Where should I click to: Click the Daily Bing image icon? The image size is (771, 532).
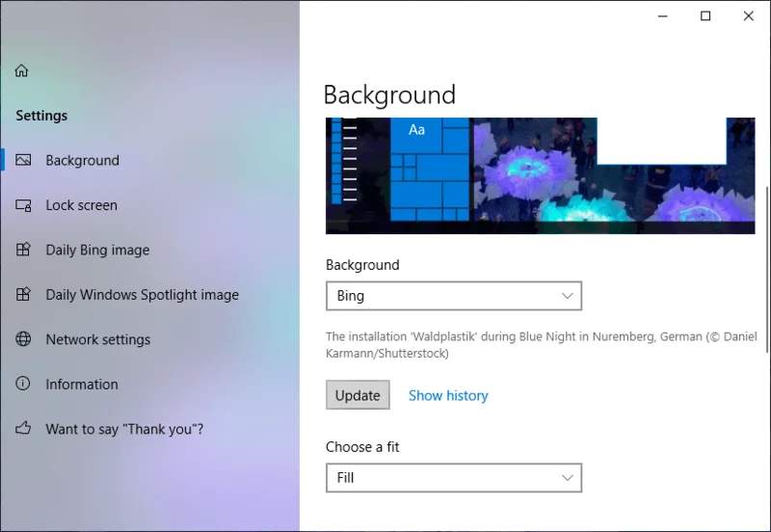tap(23, 250)
